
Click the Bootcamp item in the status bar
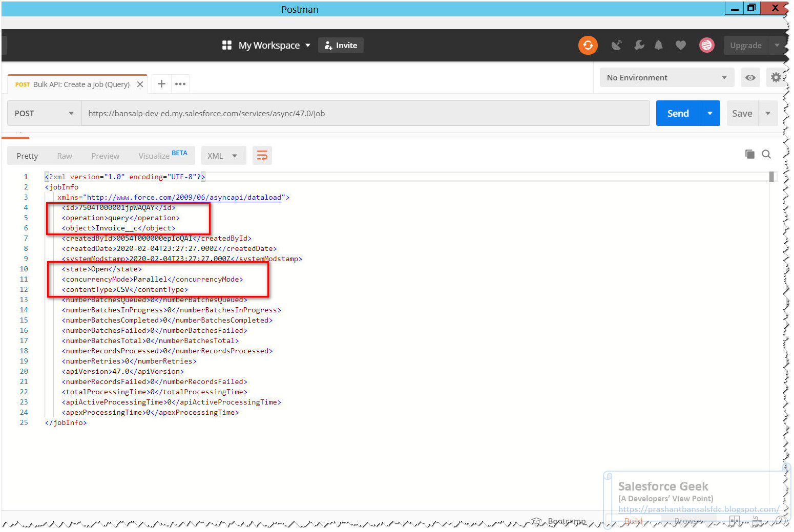coord(559,521)
